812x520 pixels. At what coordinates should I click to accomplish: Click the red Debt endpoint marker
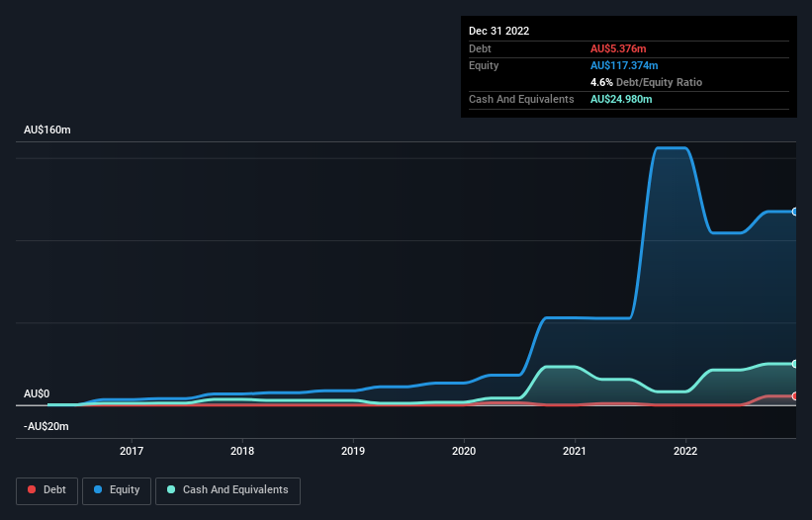coord(795,396)
